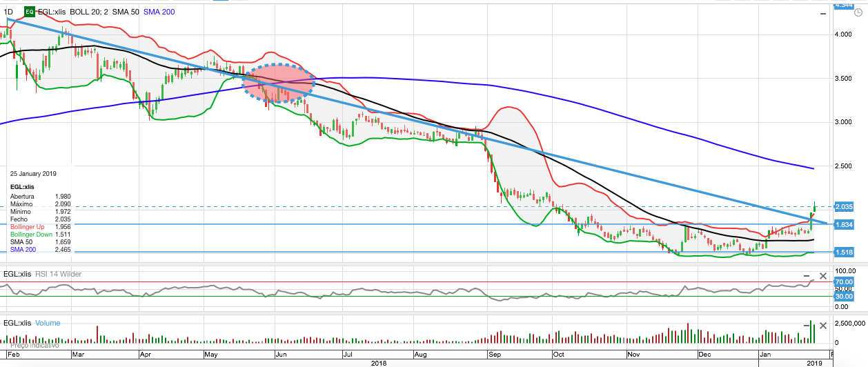Click the Jan label on time axis
This screenshot has width=868, height=367.
point(765,353)
